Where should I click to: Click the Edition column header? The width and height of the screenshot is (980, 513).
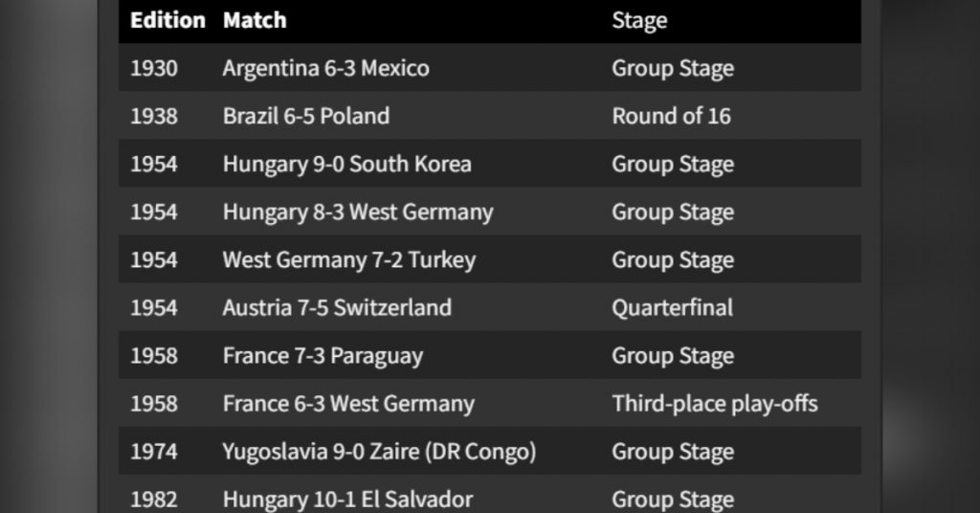click(167, 21)
